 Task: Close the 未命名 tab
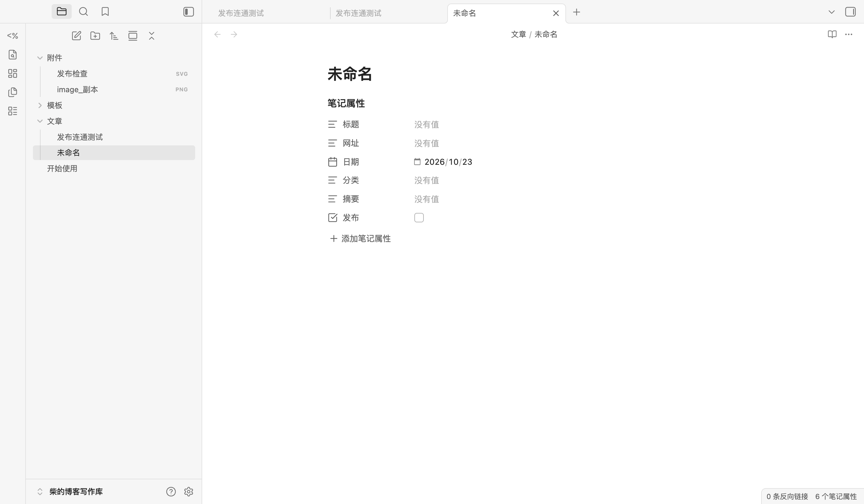click(x=556, y=13)
